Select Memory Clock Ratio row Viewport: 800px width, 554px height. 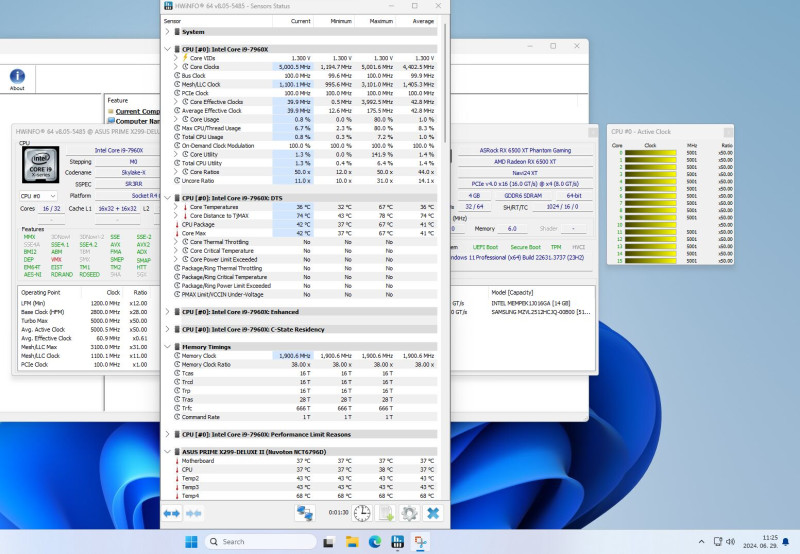304,364
